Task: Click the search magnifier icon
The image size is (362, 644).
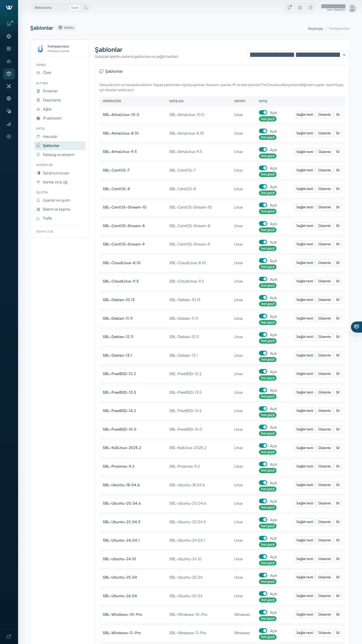Action: coord(85,8)
